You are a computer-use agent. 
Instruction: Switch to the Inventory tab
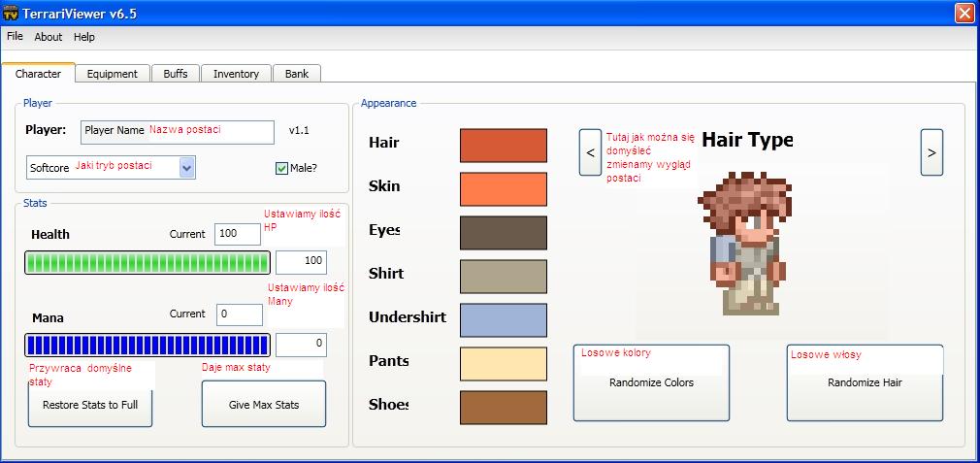(236, 74)
